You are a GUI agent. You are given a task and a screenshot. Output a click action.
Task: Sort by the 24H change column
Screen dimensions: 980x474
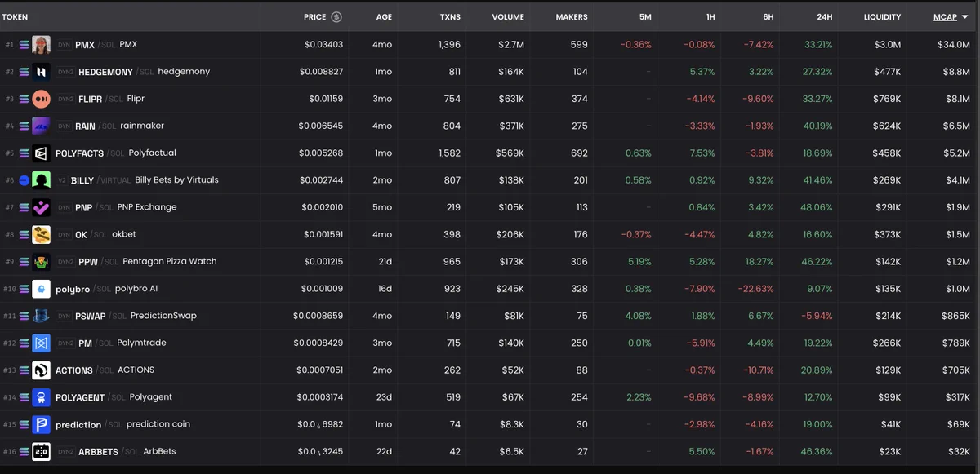(x=825, y=17)
